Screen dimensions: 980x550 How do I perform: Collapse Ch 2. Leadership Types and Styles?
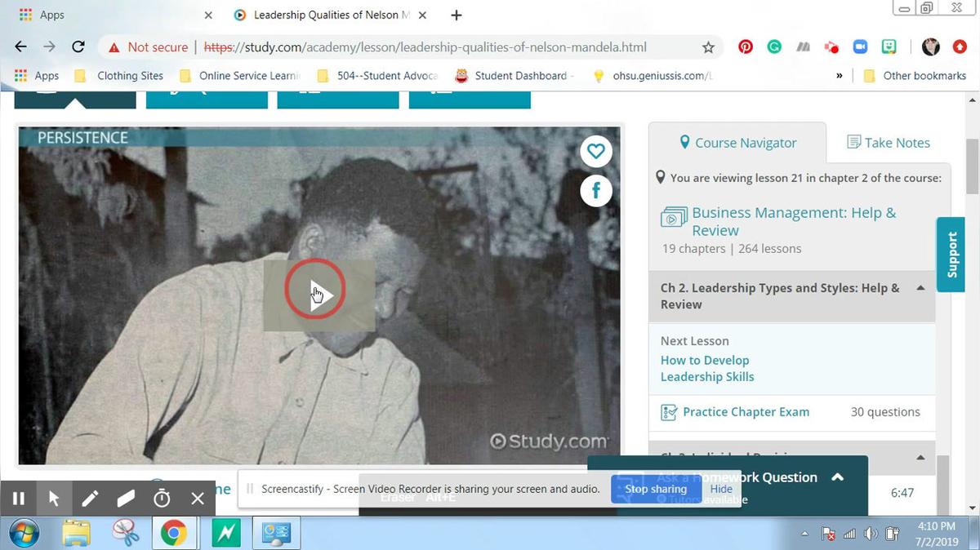[x=920, y=288]
